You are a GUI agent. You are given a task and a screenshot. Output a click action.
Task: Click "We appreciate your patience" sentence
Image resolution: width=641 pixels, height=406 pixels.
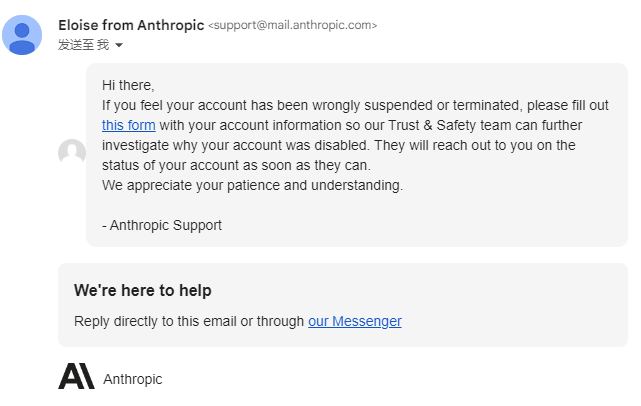point(252,185)
